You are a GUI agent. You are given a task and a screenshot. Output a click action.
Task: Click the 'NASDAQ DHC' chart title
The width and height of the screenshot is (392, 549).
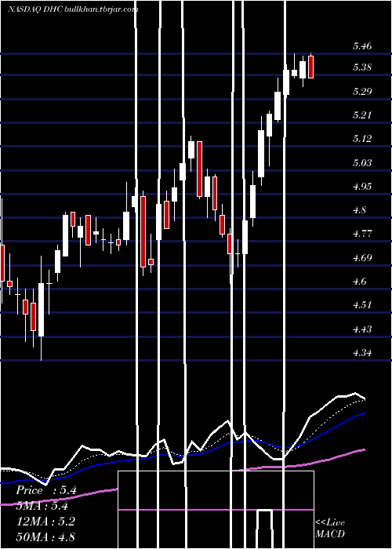point(35,9)
